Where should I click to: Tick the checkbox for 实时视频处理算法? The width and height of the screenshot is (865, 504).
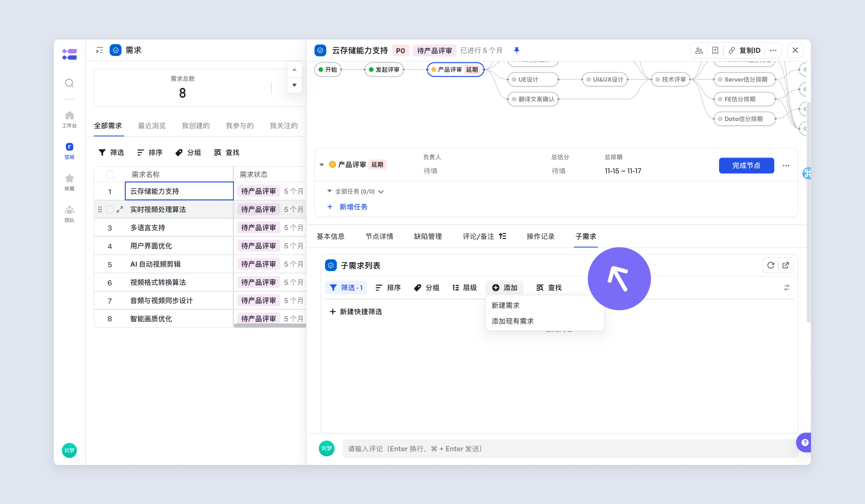click(110, 209)
